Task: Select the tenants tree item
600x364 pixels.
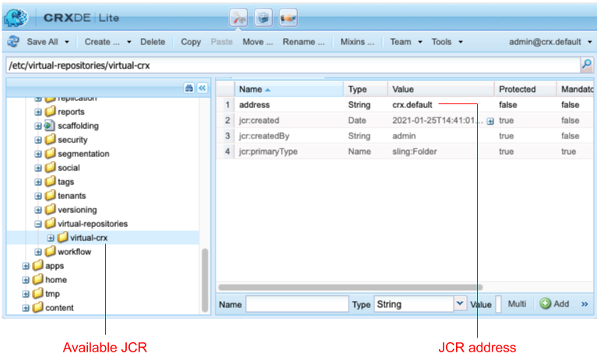Action: (x=72, y=196)
